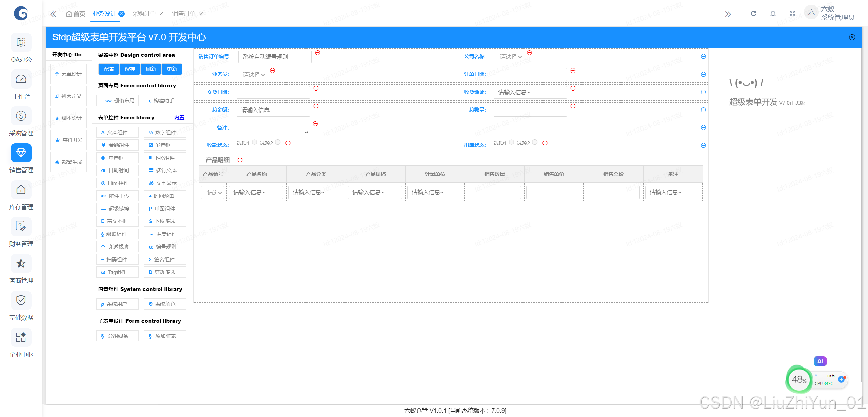
Task: Click the notification bell icon
Action: [x=773, y=14]
